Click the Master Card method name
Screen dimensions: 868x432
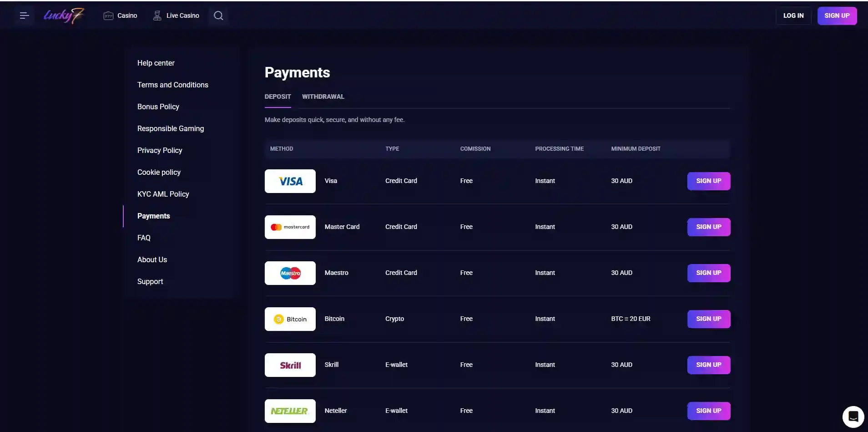(342, 227)
